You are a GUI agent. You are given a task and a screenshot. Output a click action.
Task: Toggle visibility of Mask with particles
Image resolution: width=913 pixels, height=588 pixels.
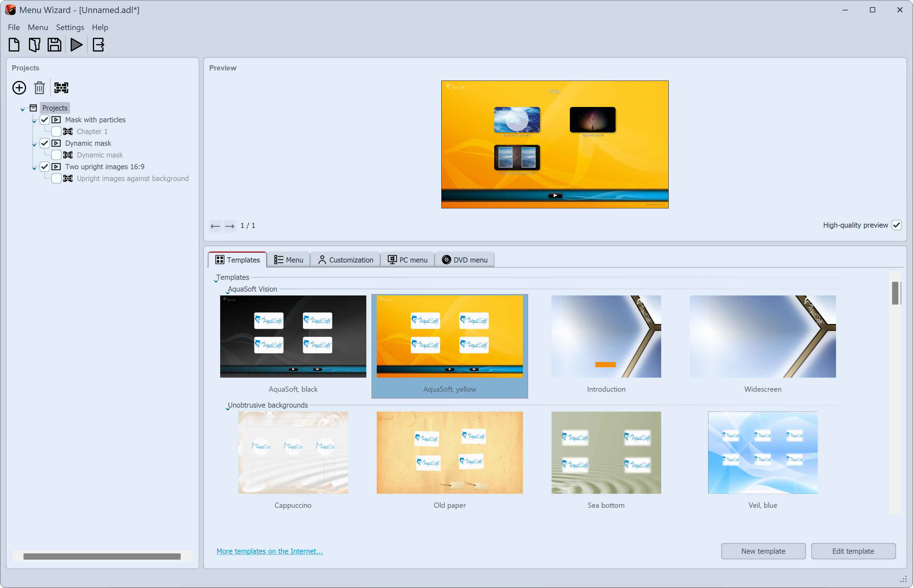(44, 119)
